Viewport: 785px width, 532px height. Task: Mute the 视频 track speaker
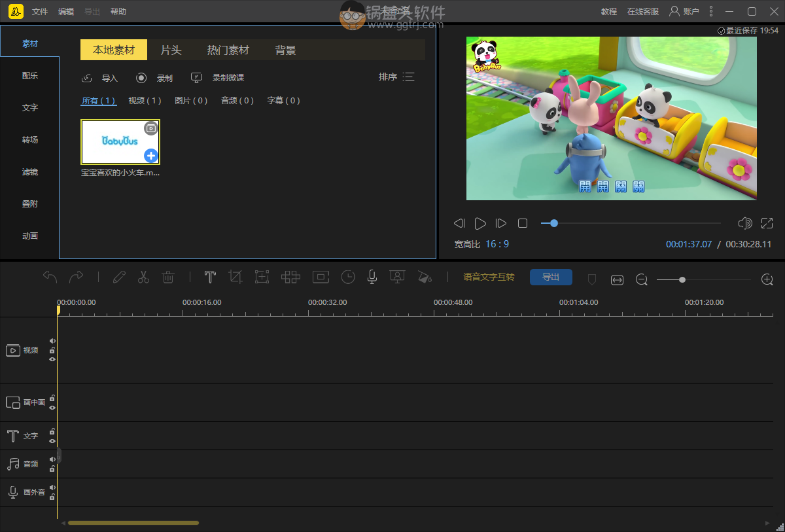(52, 341)
